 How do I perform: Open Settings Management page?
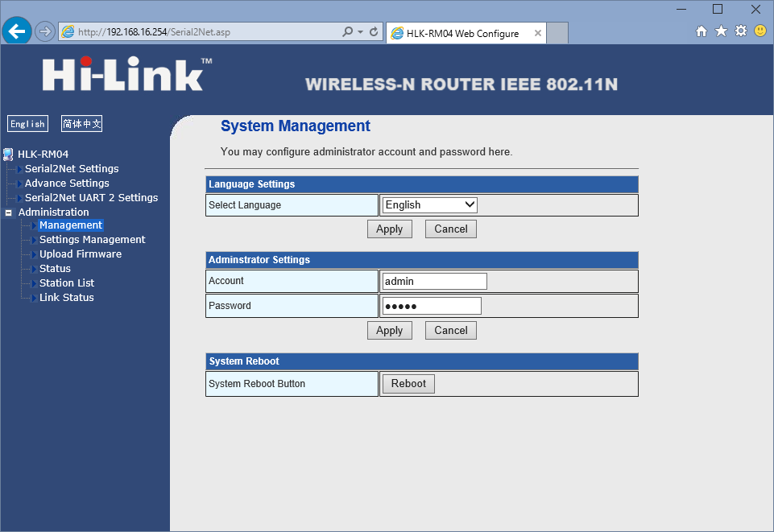coord(93,240)
